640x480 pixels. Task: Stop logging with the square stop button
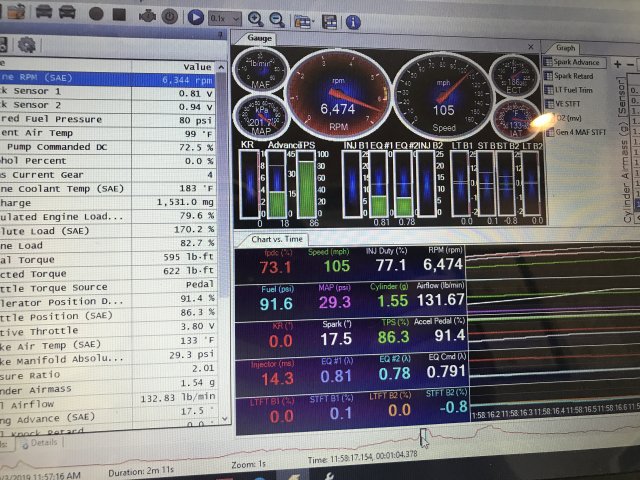click(119, 14)
